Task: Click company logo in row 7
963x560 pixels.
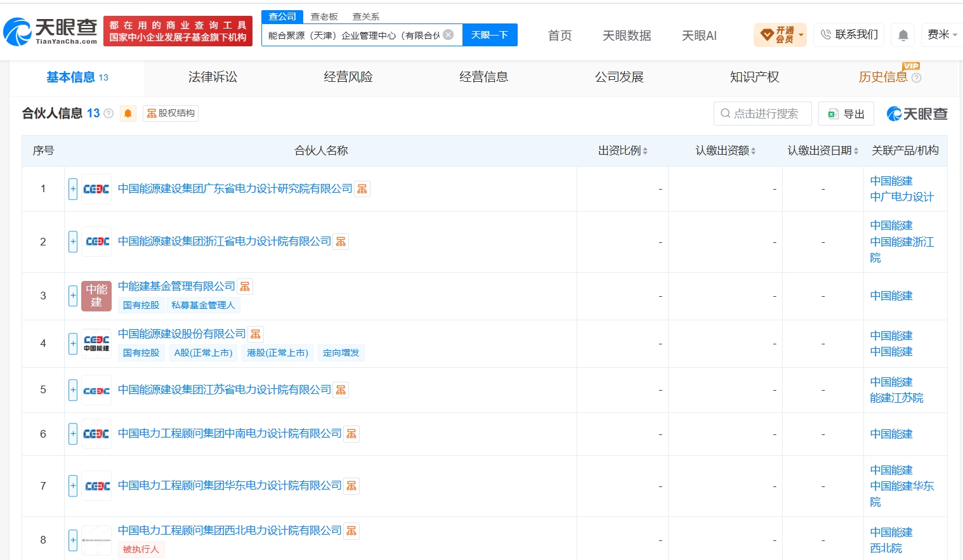Action: click(96, 486)
